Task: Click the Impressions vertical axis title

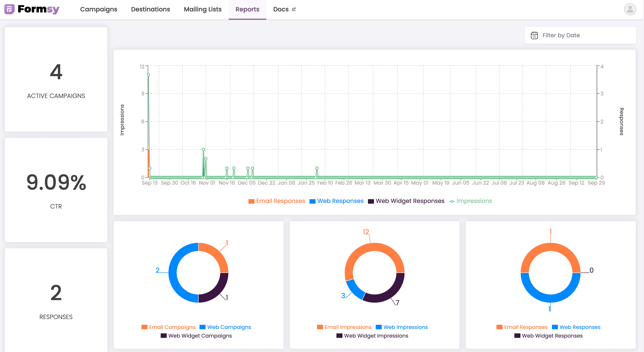Action: [x=122, y=120]
